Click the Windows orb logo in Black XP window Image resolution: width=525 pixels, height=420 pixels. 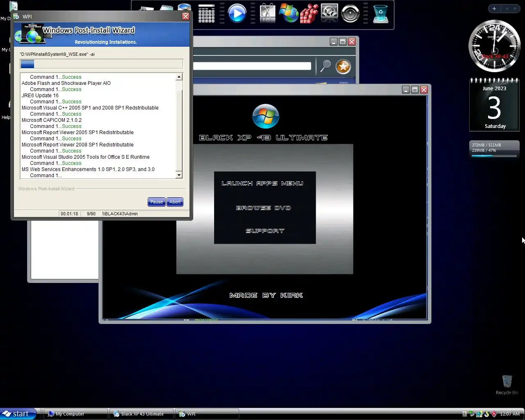[266, 116]
